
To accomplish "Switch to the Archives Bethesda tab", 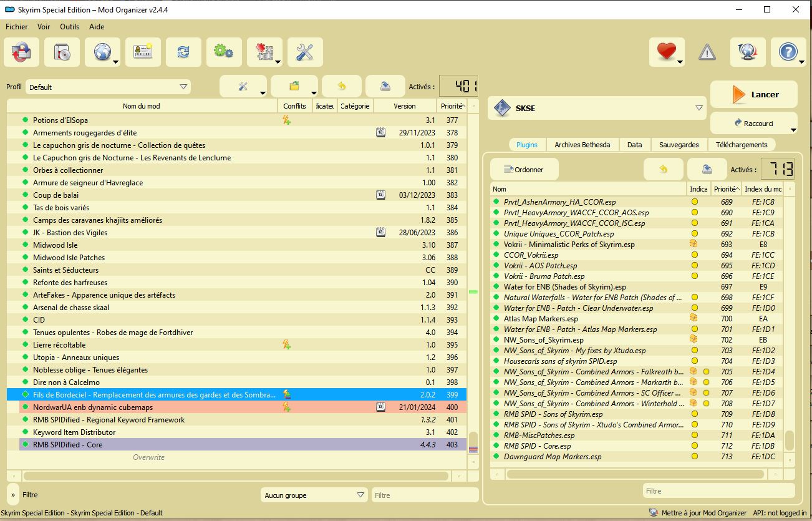I will tap(582, 145).
